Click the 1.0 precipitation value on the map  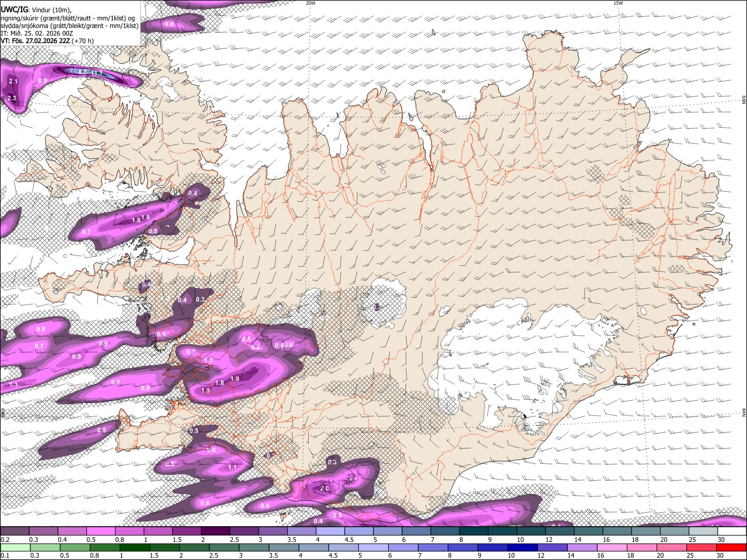pyautogui.click(x=209, y=360)
